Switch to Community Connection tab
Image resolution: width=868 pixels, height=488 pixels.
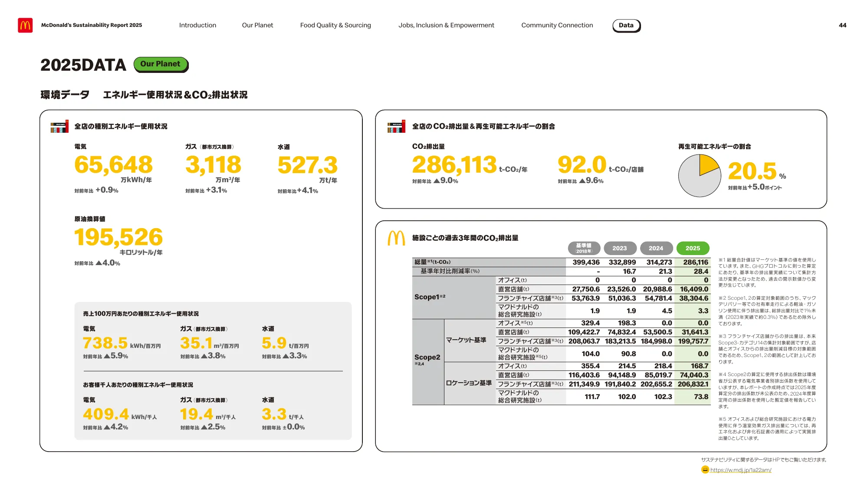(557, 25)
